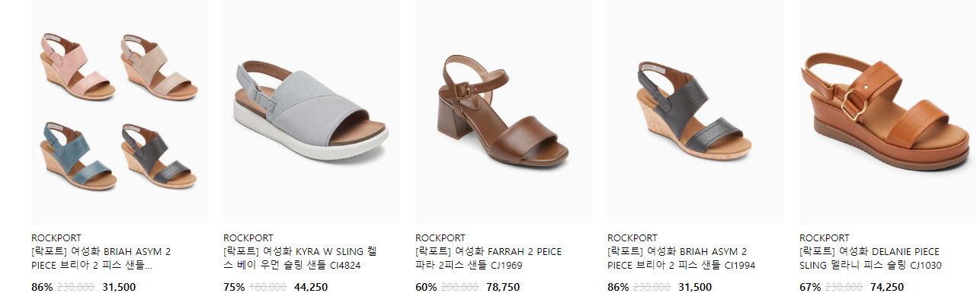Select the dark gray wedge in first product

[x=159, y=155]
